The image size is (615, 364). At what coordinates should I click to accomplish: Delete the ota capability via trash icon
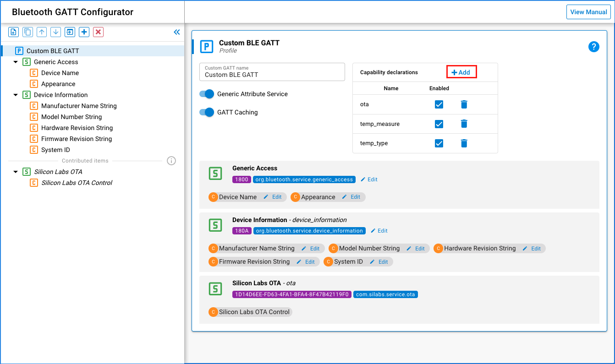point(464,104)
